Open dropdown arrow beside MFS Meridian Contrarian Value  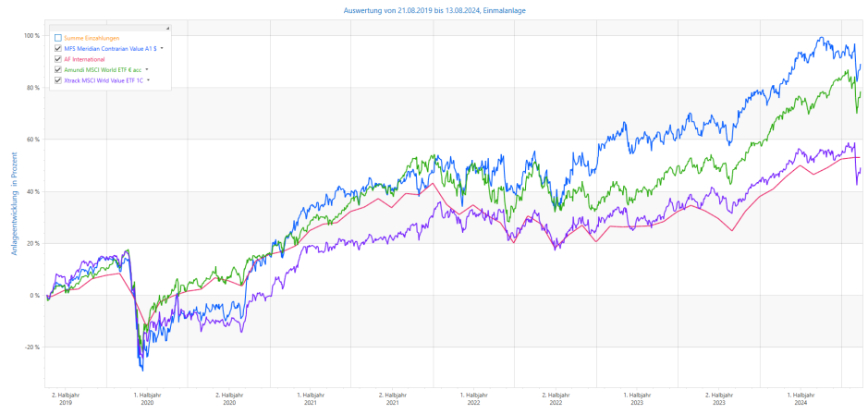click(162, 48)
